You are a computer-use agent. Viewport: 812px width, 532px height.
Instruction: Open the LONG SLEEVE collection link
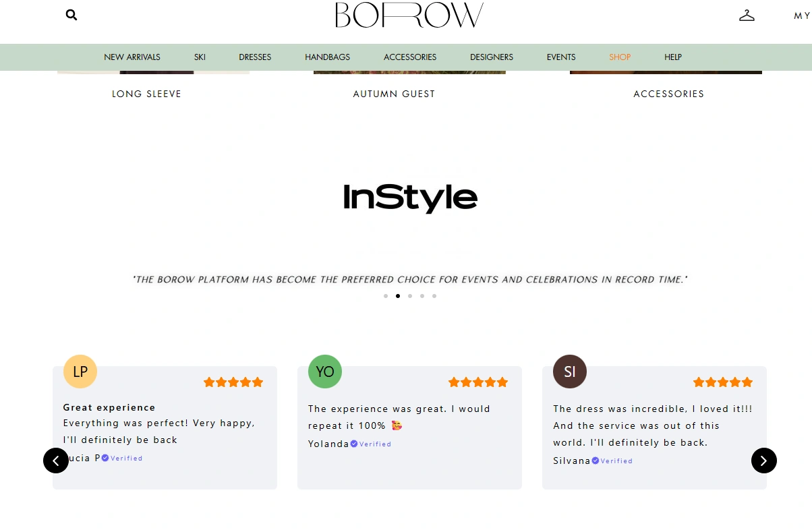146,94
